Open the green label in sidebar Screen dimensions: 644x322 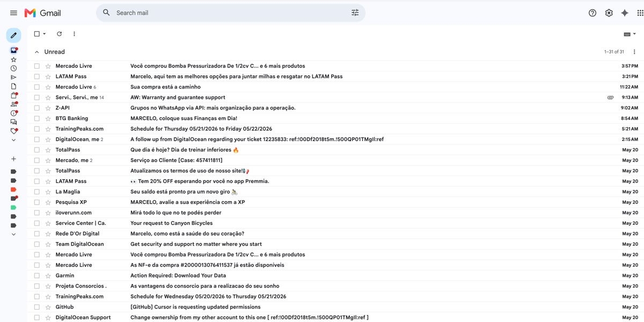[x=13, y=208]
